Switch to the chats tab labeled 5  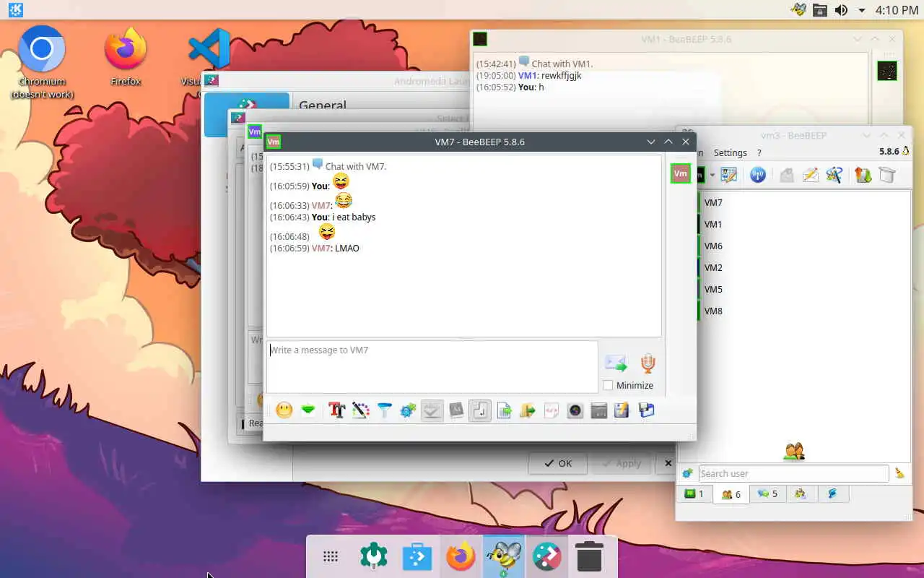(x=767, y=494)
